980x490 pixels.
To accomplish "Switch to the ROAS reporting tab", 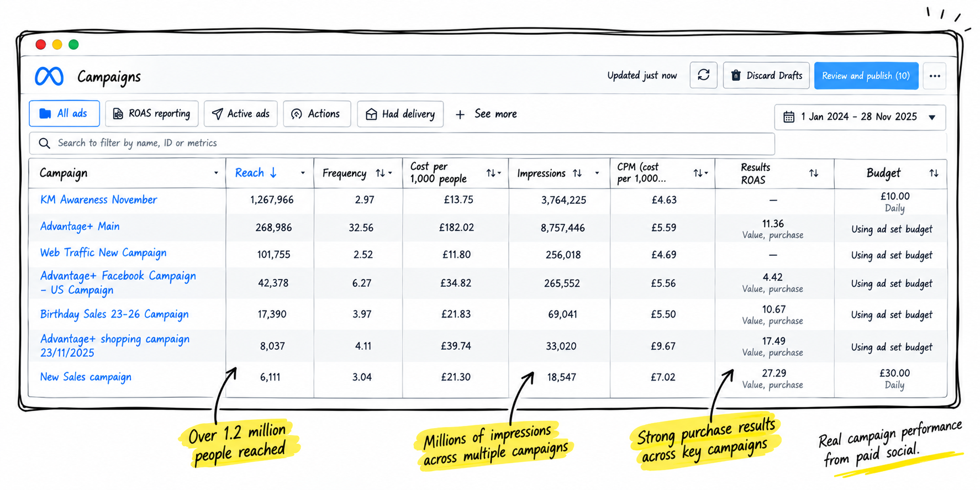I will [x=152, y=114].
